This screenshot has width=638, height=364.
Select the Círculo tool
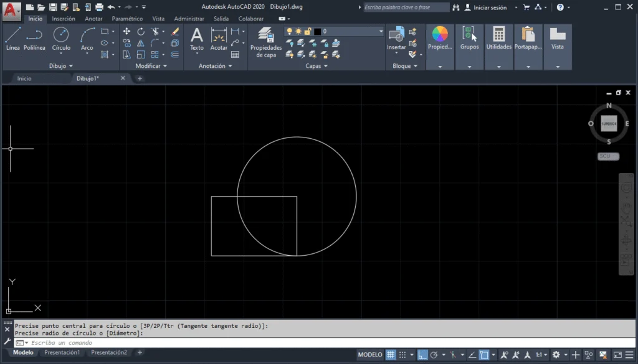point(61,39)
